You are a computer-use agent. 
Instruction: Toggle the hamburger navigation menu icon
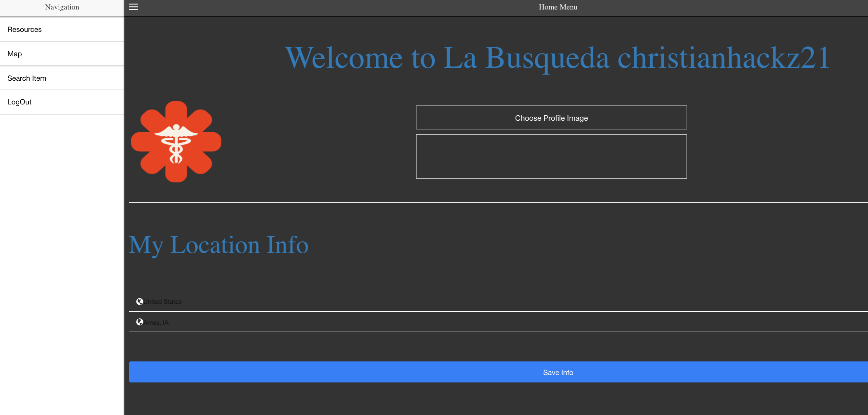pyautogui.click(x=134, y=7)
